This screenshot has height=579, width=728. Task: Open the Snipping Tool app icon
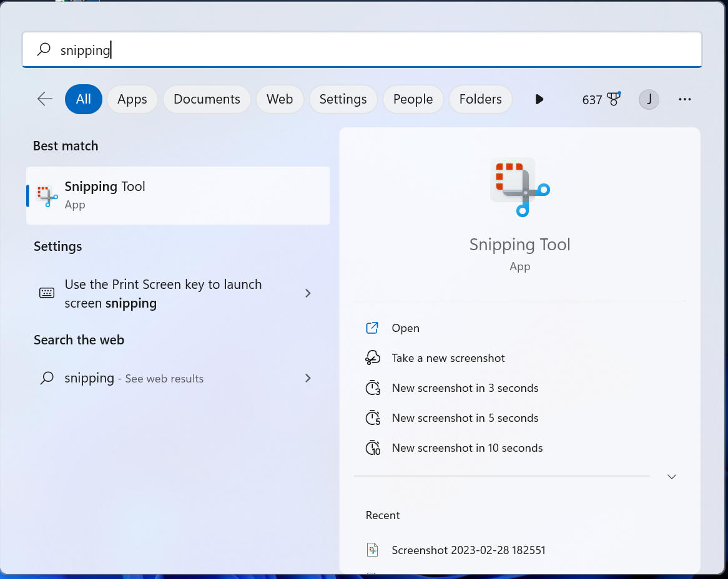point(46,195)
